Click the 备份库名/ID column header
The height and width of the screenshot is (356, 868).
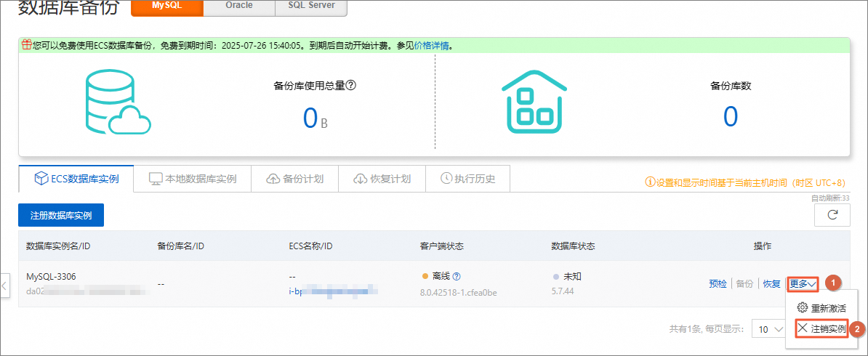(181, 246)
